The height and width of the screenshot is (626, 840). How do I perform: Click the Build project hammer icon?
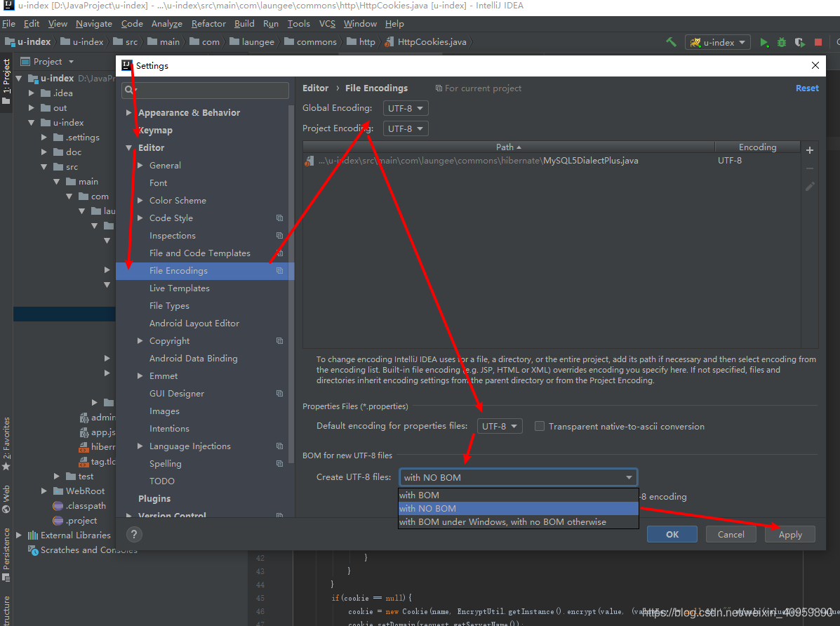pyautogui.click(x=671, y=42)
